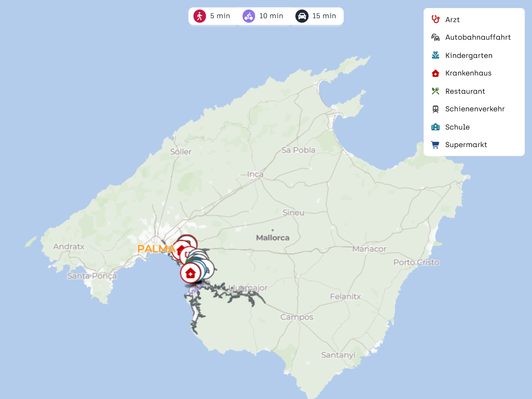Click the Schienenverkehr train icon
Viewport: 532px width, 399px height.
tap(435, 109)
